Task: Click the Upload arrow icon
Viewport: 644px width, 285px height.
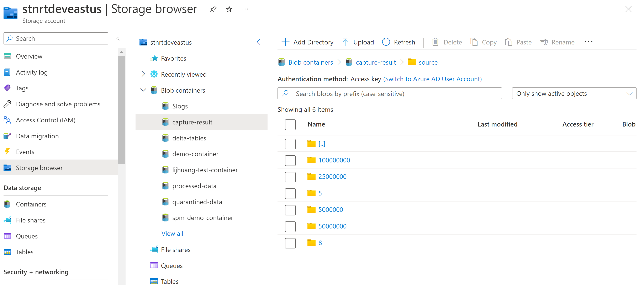Action: click(345, 42)
